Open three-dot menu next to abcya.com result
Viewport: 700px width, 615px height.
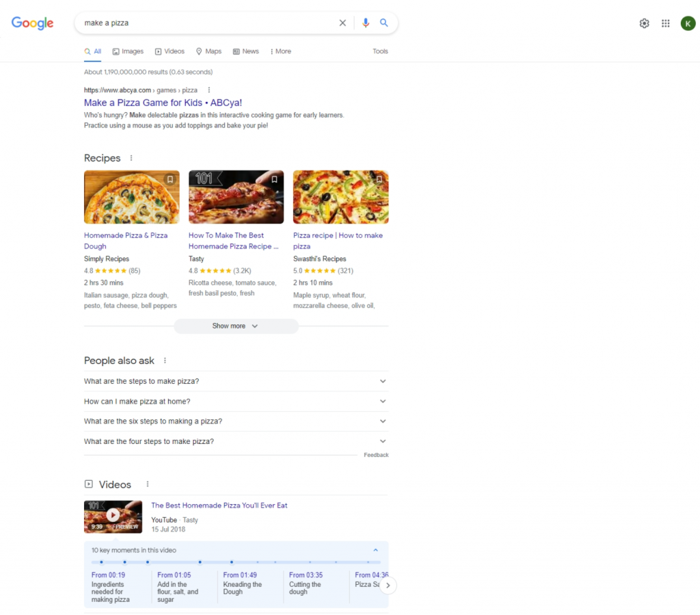209,90
